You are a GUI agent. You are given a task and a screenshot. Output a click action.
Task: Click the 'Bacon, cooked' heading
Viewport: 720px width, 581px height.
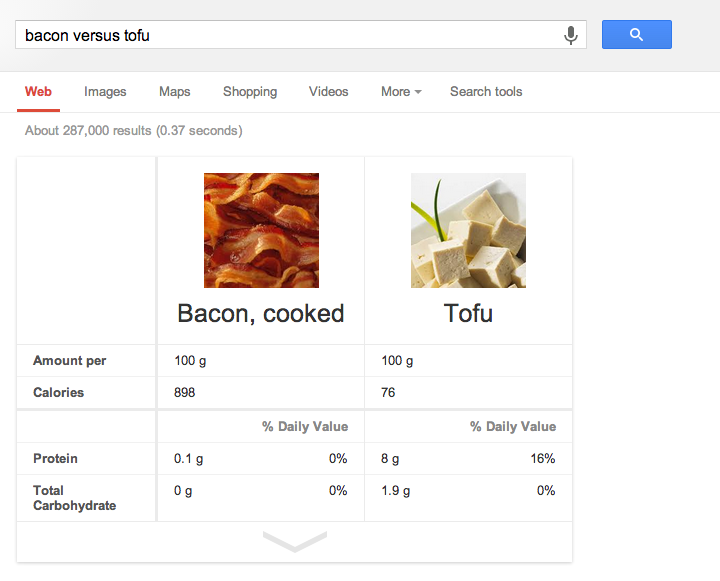tap(261, 313)
